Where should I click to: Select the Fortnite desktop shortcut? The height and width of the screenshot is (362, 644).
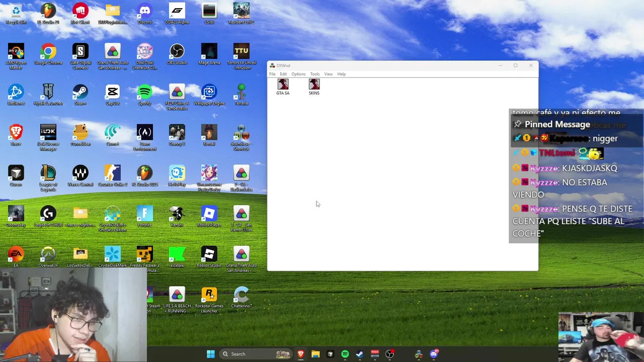click(145, 217)
